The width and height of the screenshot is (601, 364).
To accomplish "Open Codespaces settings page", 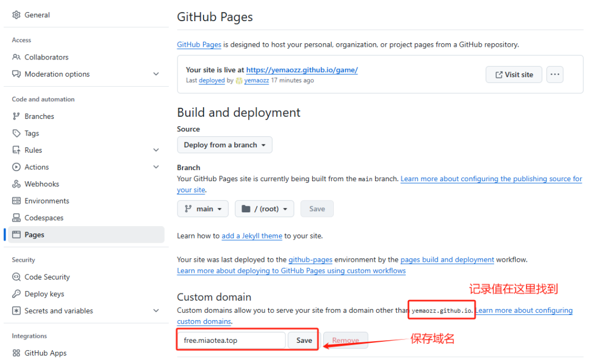I will 44,218.
